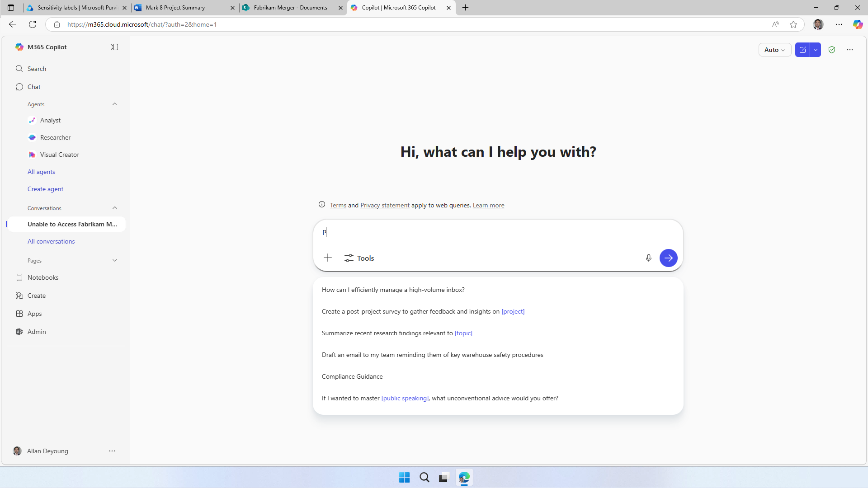This screenshot has width=868, height=488.
Task: Start a new chat with compose button
Action: point(802,50)
